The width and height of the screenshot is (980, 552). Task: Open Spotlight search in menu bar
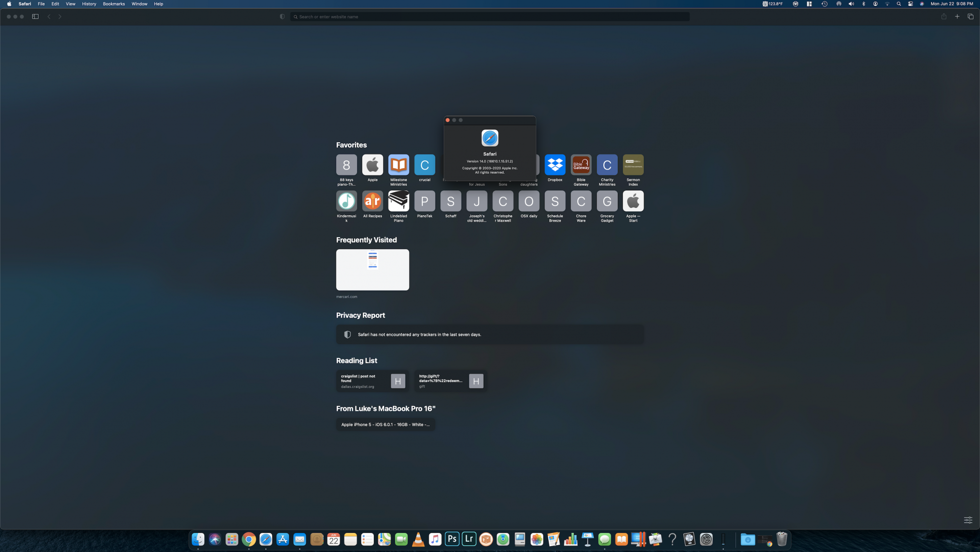pyautogui.click(x=899, y=4)
